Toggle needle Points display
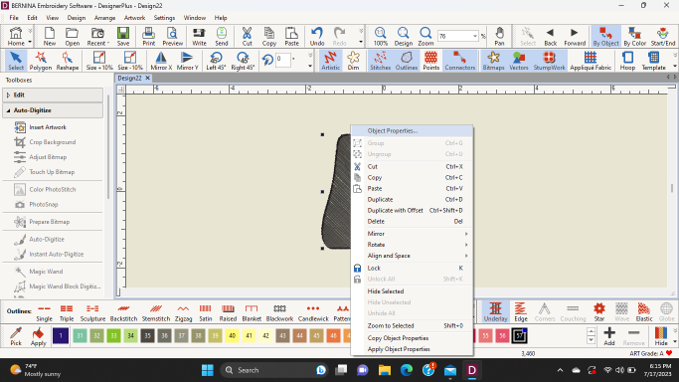 pyautogui.click(x=431, y=61)
